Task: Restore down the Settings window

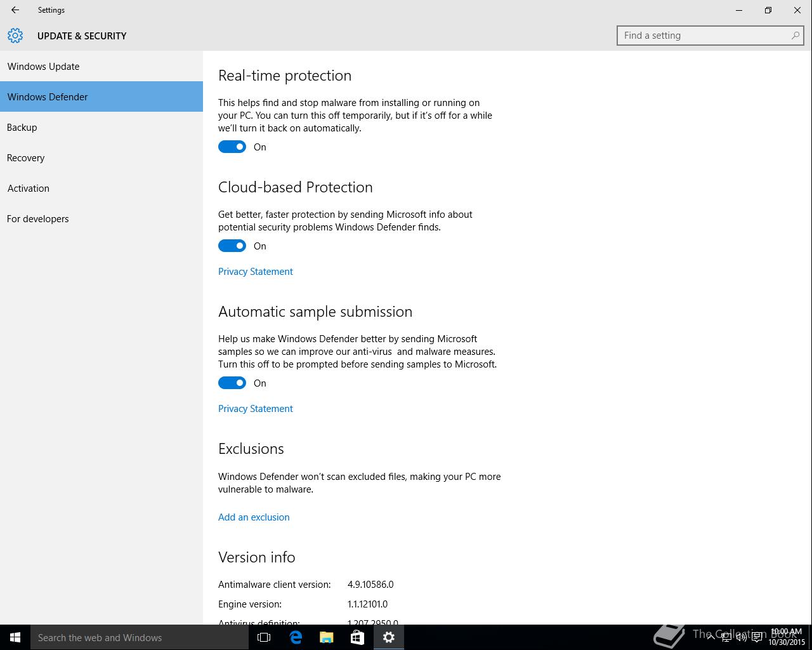Action: tap(768, 10)
